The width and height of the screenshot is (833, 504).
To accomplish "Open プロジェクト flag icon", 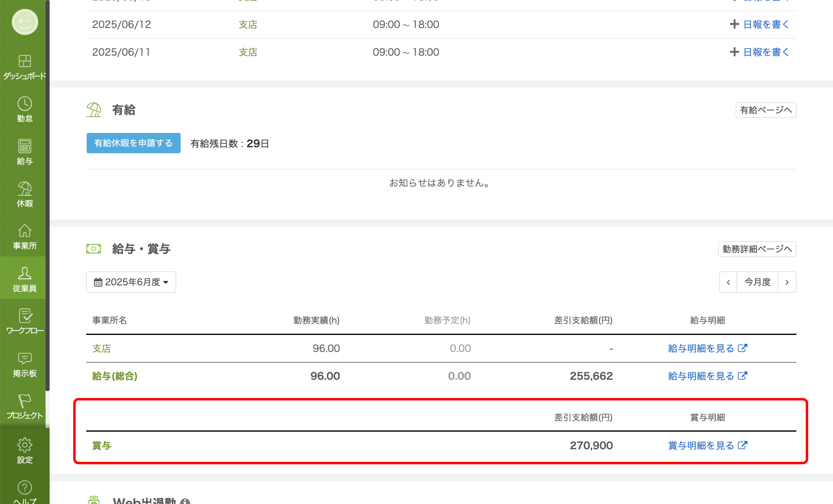I will 24,401.
